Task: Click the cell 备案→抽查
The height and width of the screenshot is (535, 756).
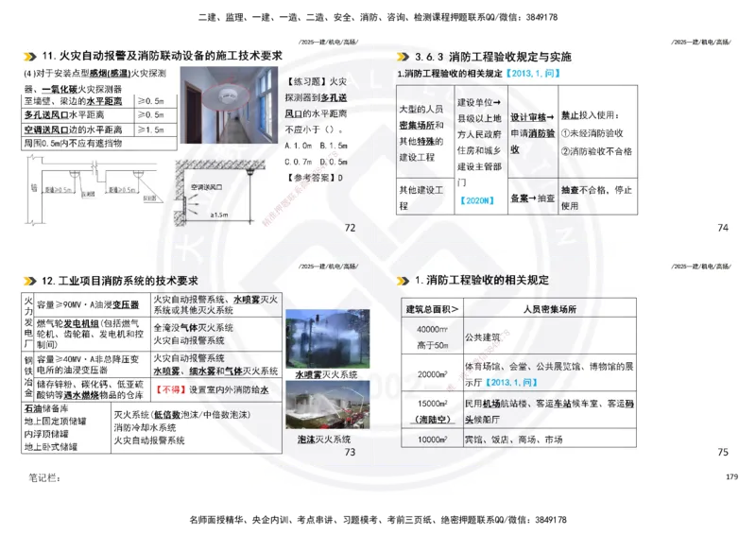Action: coord(533,198)
